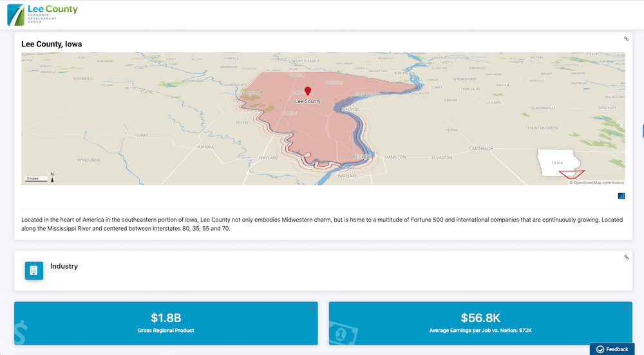Click the Wayland label on the map
The image size is (644, 355).
(x=269, y=158)
